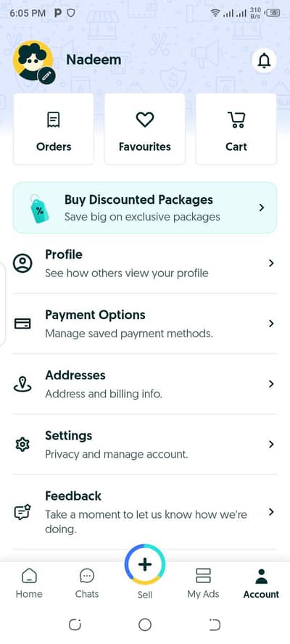The width and height of the screenshot is (290, 644).
Task: Expand the Payment Options chevron
Action: tap(270, 323)
